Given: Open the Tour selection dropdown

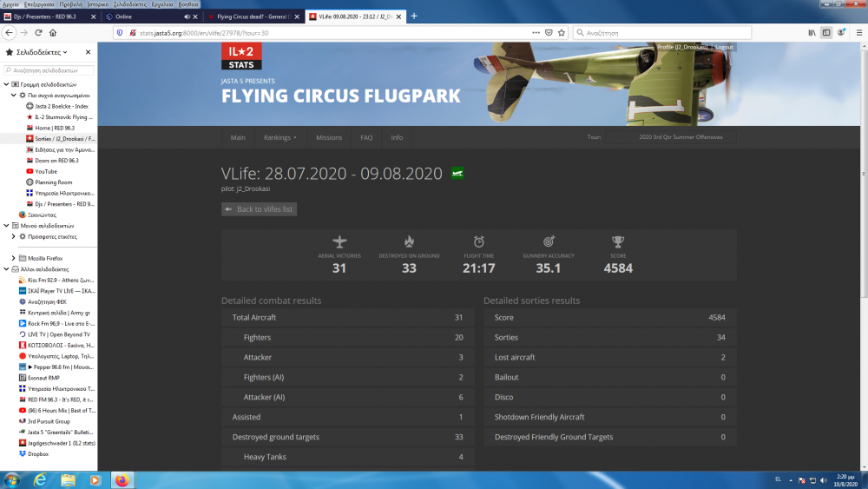Looking at the screenshot, I should pos(680,137).
